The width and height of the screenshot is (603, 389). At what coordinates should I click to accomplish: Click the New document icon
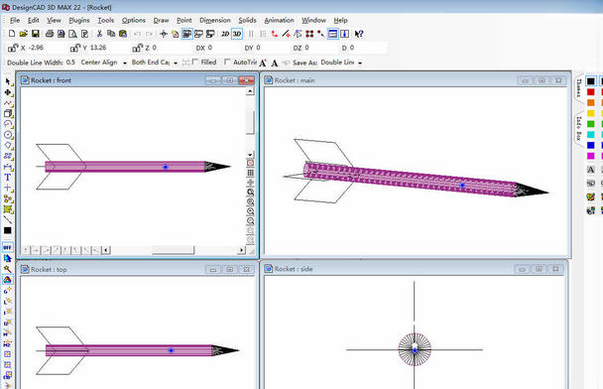12,34
